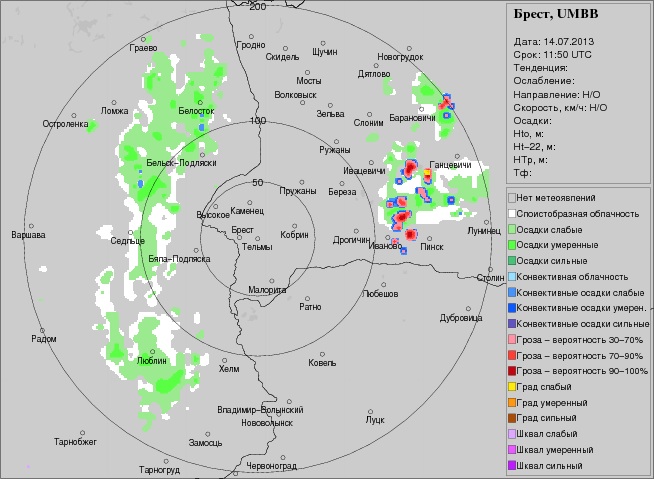Click the Срок: 11:50 UTC info line
654x479 pixels.
click(x=552, y=54)
